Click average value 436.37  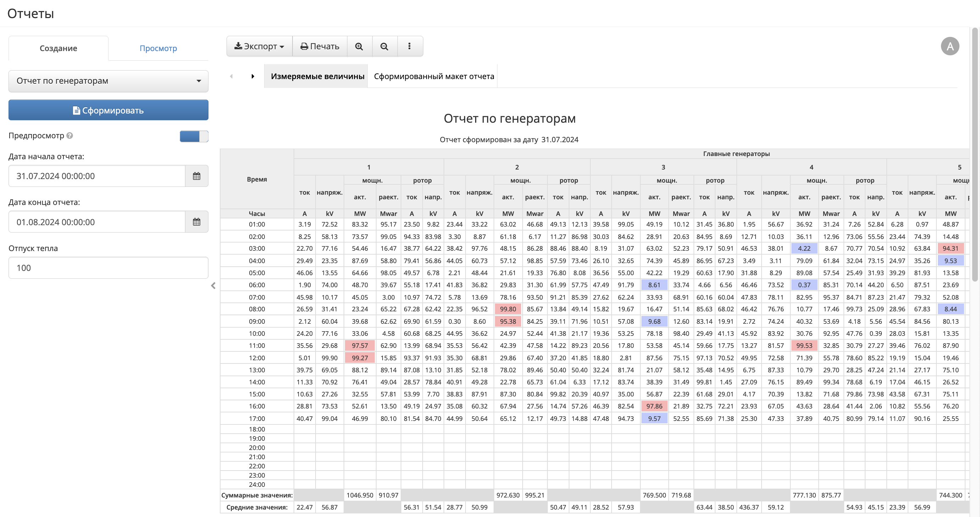pyautogui.click(x=749, y=507)
